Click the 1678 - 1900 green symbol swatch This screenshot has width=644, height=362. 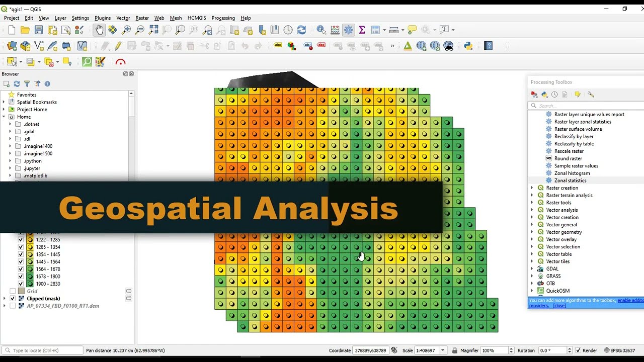pos(30,277)
